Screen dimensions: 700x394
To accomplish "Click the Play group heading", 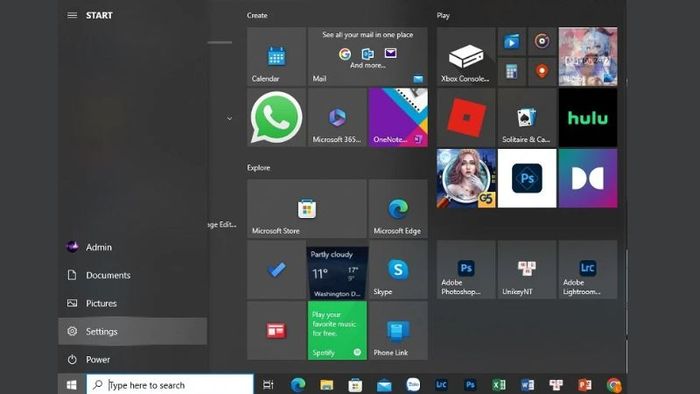I will (443, 16).
